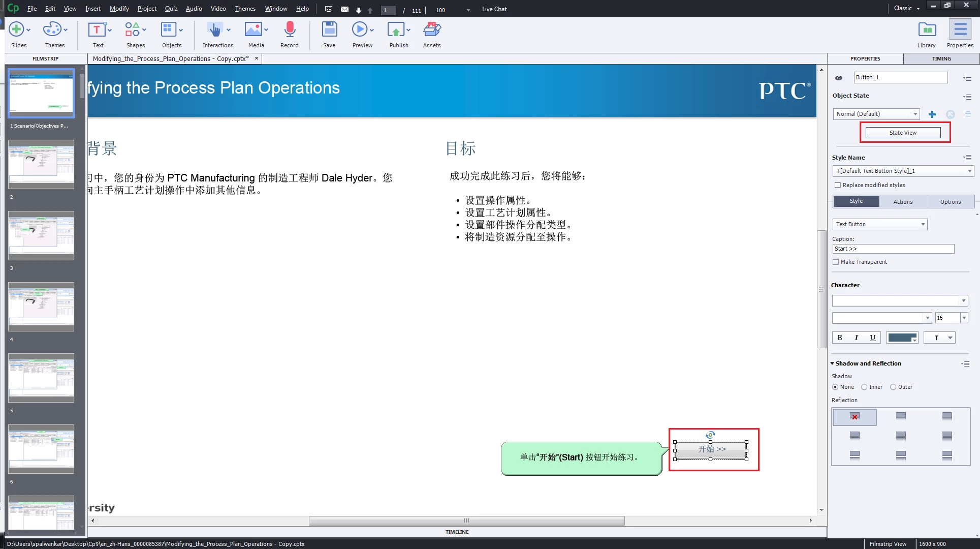Add new object state plus icon
The image size is (980, 549).
pyautogui.click(x=932, y=114)
